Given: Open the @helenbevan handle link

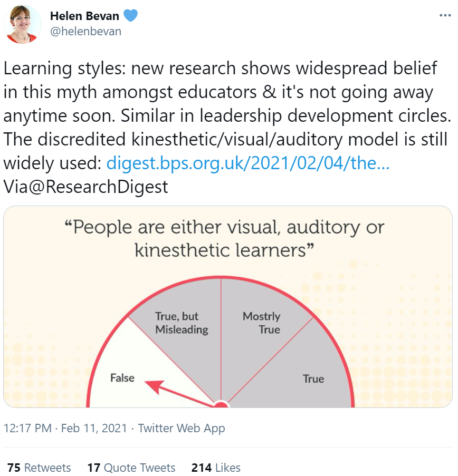Looking at the screenshot, I should point(85,31).
